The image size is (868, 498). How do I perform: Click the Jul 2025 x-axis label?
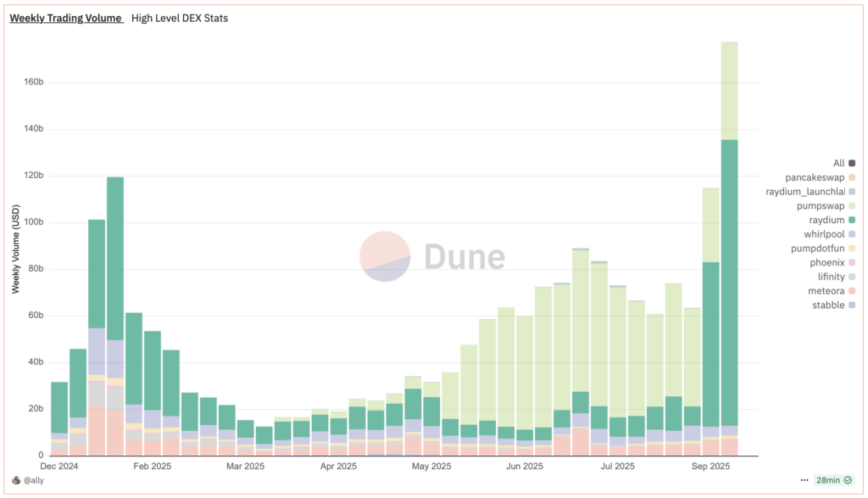pyautogui.click(x=617, y=467)
